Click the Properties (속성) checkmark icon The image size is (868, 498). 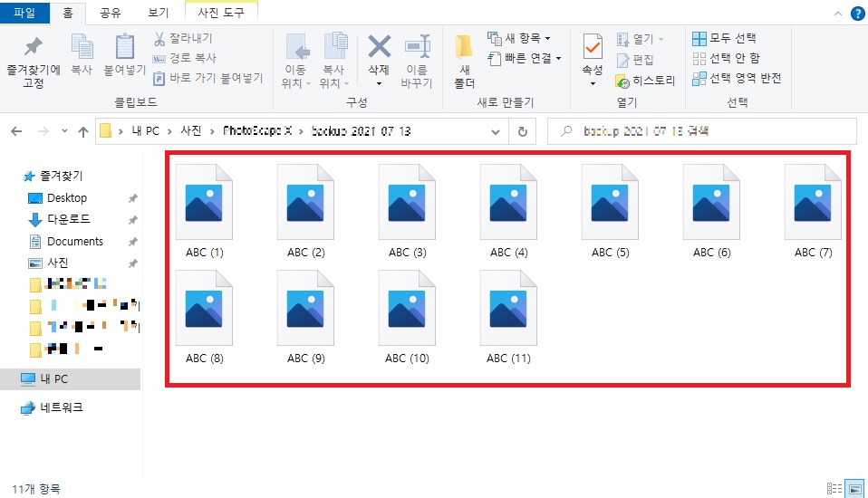coord(593,47)
